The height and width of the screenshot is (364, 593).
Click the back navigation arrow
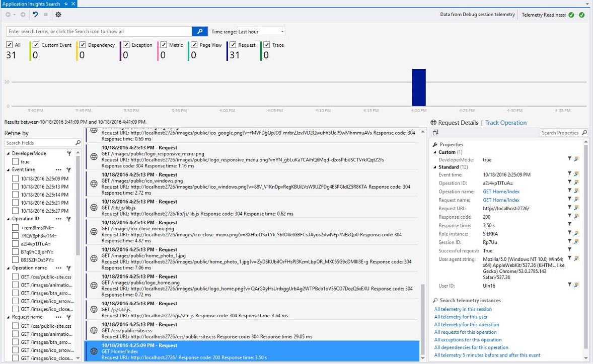pyautogui.click(x=8, y=15)
